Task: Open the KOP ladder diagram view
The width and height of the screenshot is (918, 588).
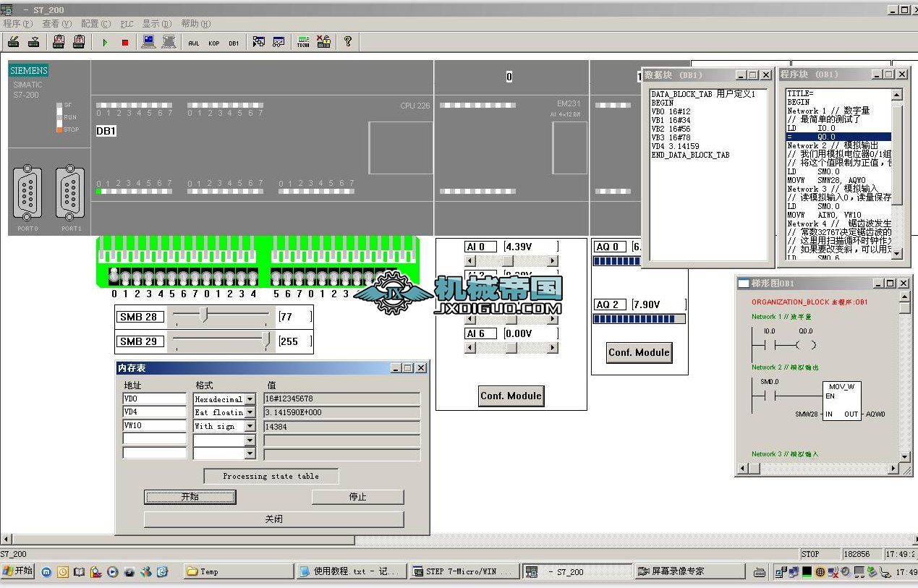Action: [214, 43]
